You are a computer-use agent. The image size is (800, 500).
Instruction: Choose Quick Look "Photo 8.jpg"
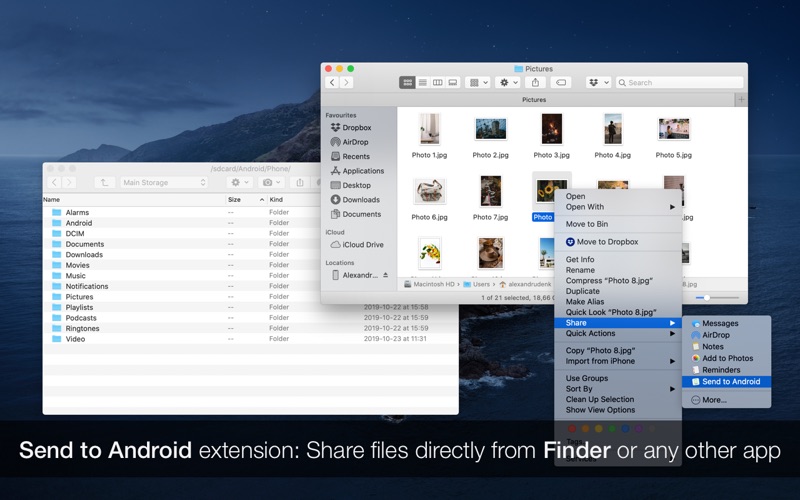coord(618,312)
